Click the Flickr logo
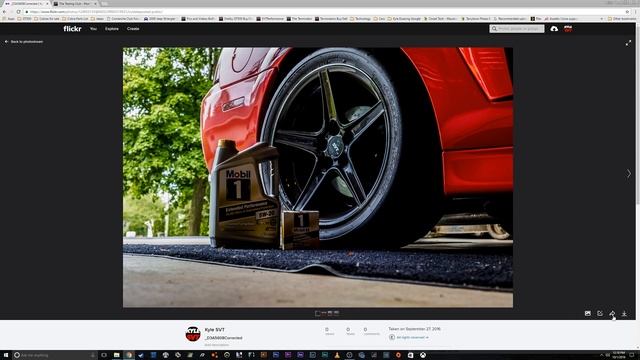 [x=72, y=29]
